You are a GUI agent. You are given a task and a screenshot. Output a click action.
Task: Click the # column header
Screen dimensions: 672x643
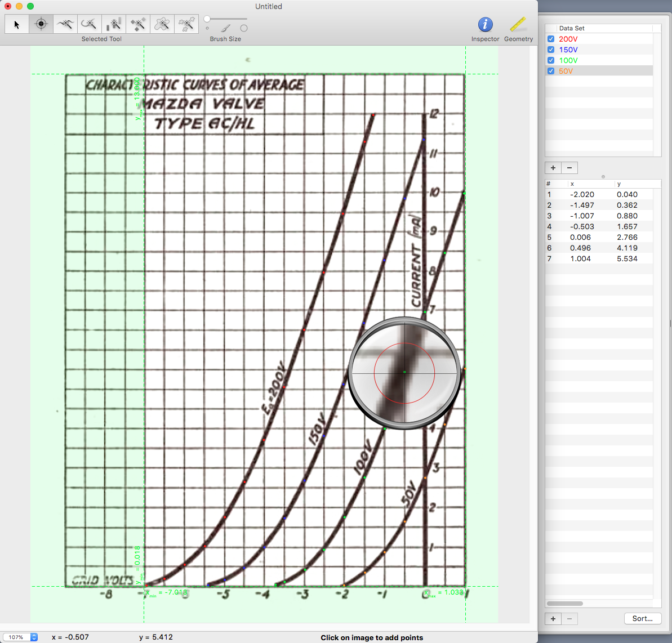coord(557,184)
